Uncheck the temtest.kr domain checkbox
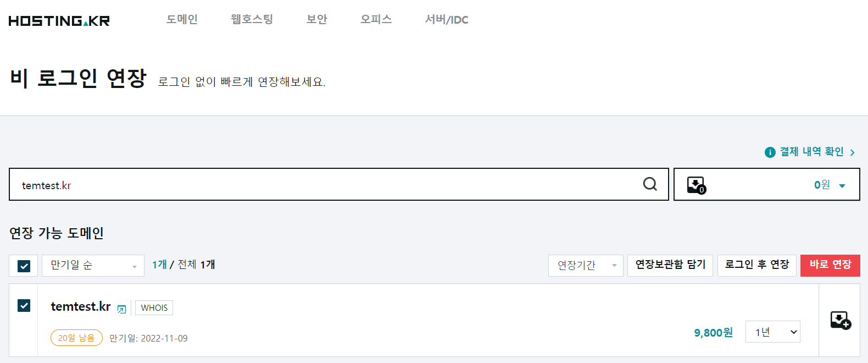The image size is (868, 363). pos(24,305)
